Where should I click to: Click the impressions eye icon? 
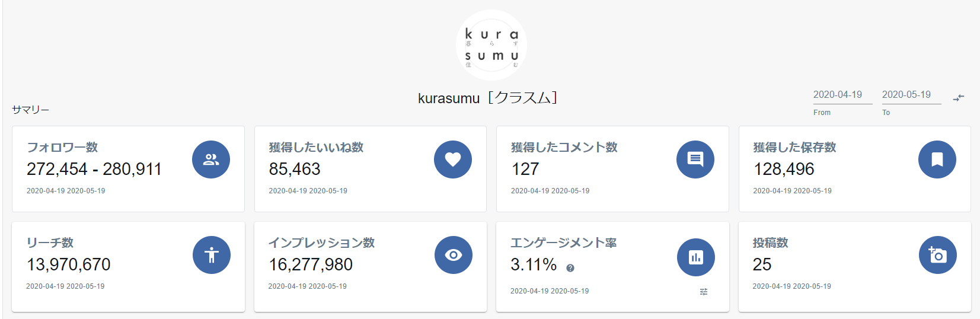[x=454, y=255]
